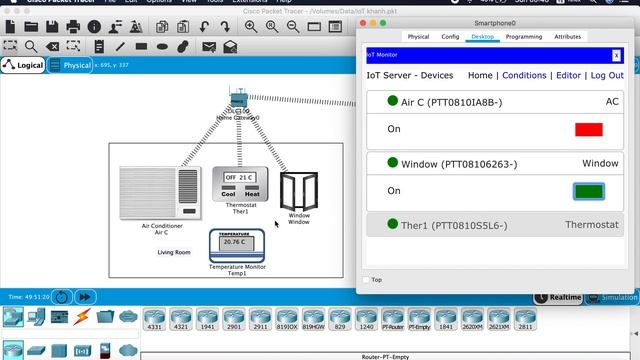This screenshot has height=360, width=640.
Task: Zoom in on the workspace
Action: pyautogui.click(x=251, y=27)
